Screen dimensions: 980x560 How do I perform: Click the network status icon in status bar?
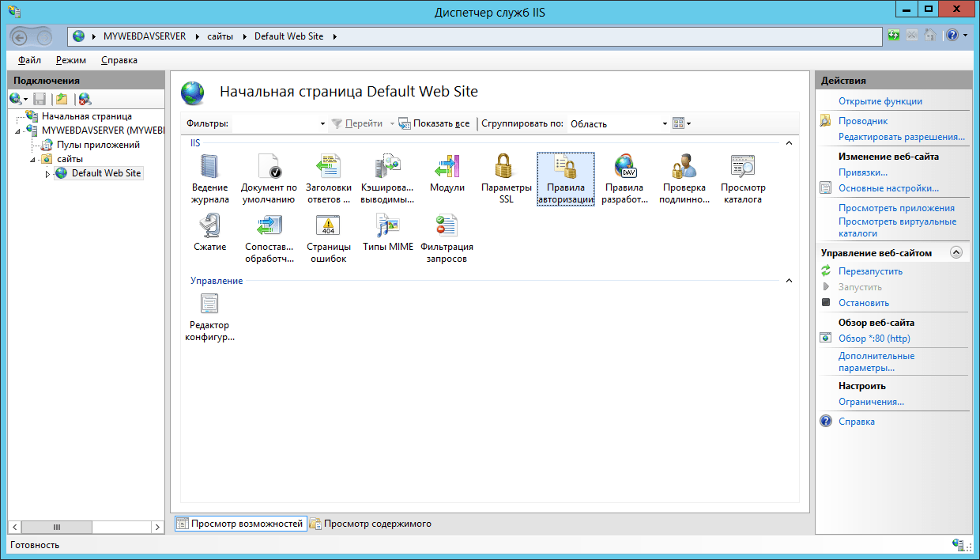pyautogui.click(x=959, y=545)
